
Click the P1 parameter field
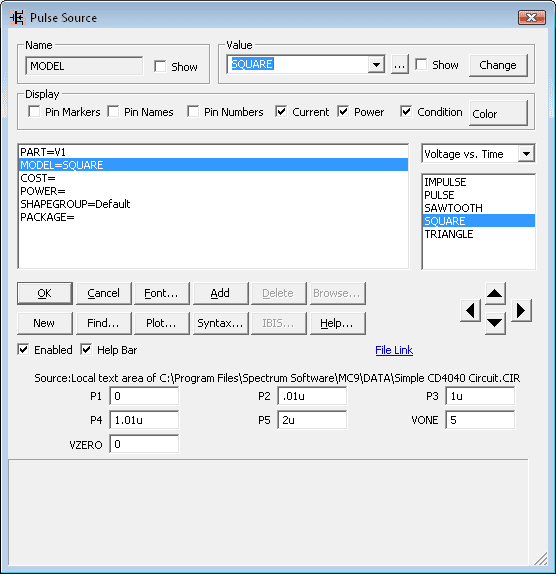coord(144,396)
